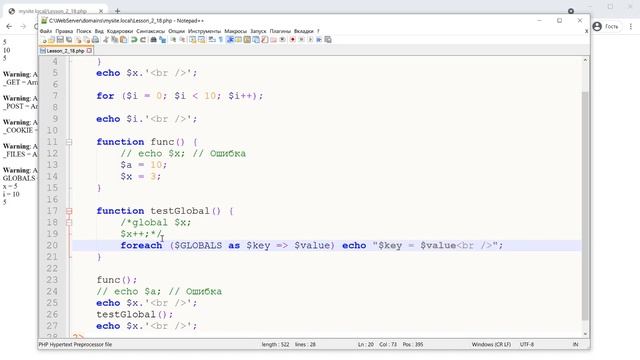Click 'Windows (CR LF)' in status bar
This screenshot has height=360, width=640.
[x=491, y=344]
